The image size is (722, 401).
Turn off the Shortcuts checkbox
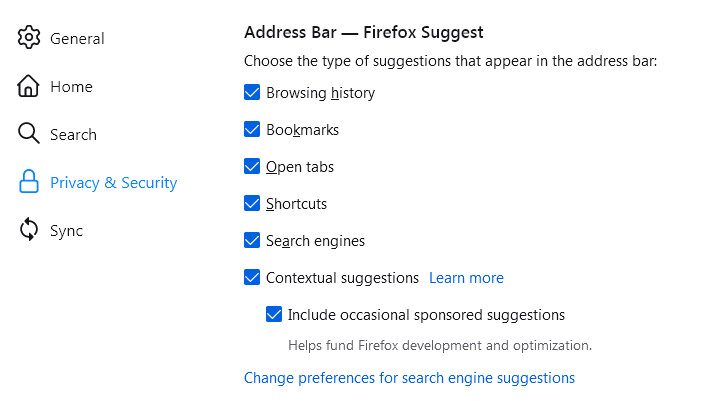[x=252, y=204]
